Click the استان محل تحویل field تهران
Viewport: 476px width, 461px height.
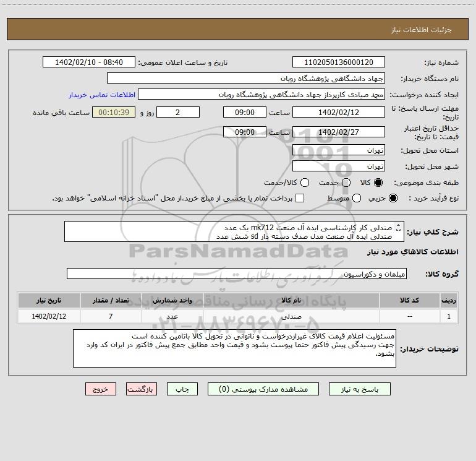339,150
